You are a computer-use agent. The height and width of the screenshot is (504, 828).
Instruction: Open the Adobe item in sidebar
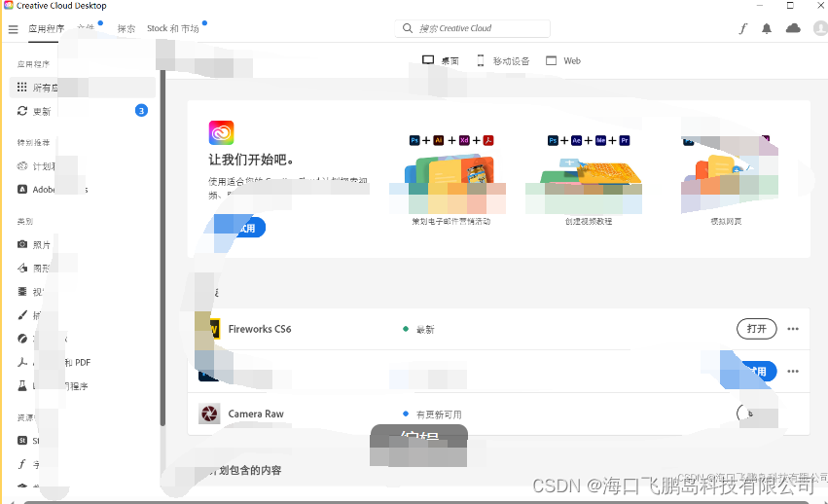pyautogui.click(x=53, y=189)
